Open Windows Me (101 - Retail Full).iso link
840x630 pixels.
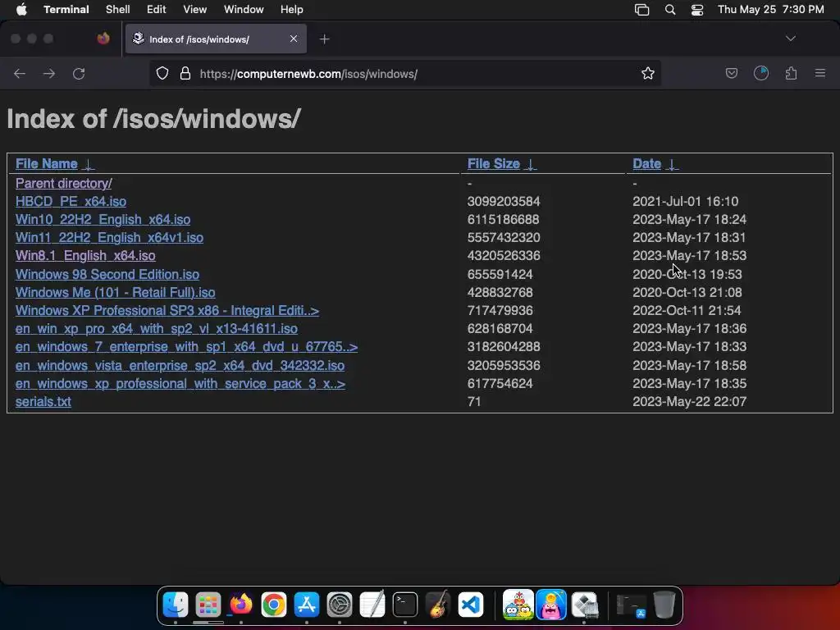click(115, 293)
